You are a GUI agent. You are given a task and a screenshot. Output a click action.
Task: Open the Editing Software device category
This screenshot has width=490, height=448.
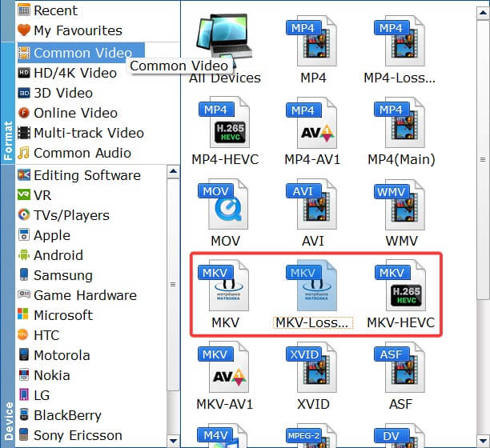(79, 175)
